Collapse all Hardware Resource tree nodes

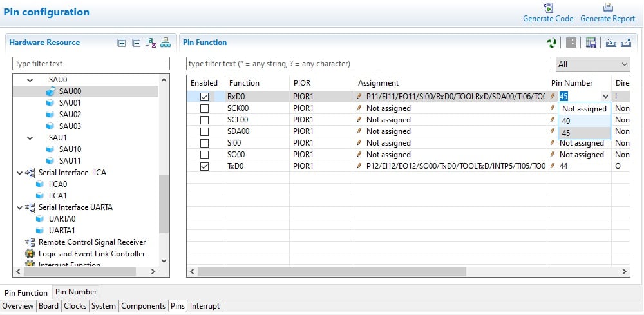pos(136,43)
